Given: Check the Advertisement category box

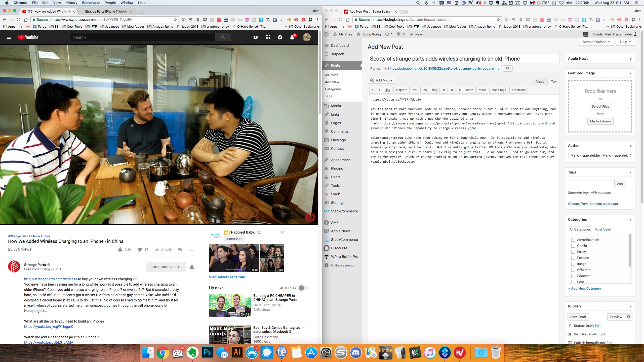Looking at the screenshot, I should tap(573, 240).
